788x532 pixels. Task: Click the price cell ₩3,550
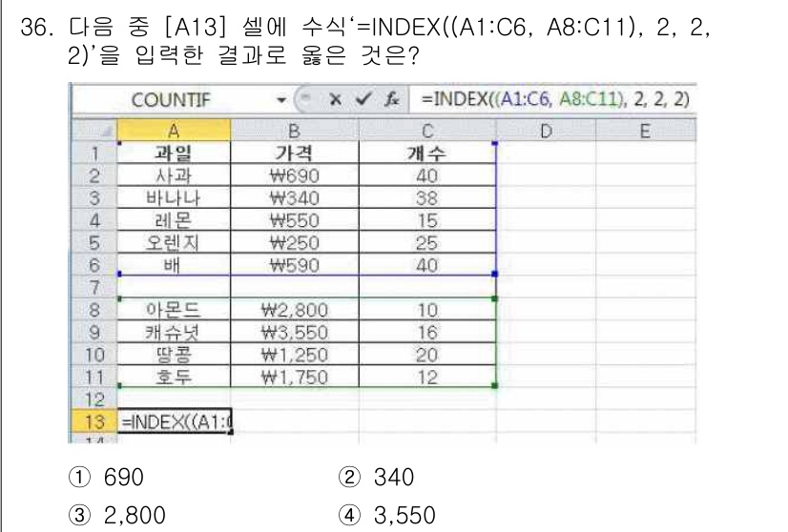click(x=295, y=332)
